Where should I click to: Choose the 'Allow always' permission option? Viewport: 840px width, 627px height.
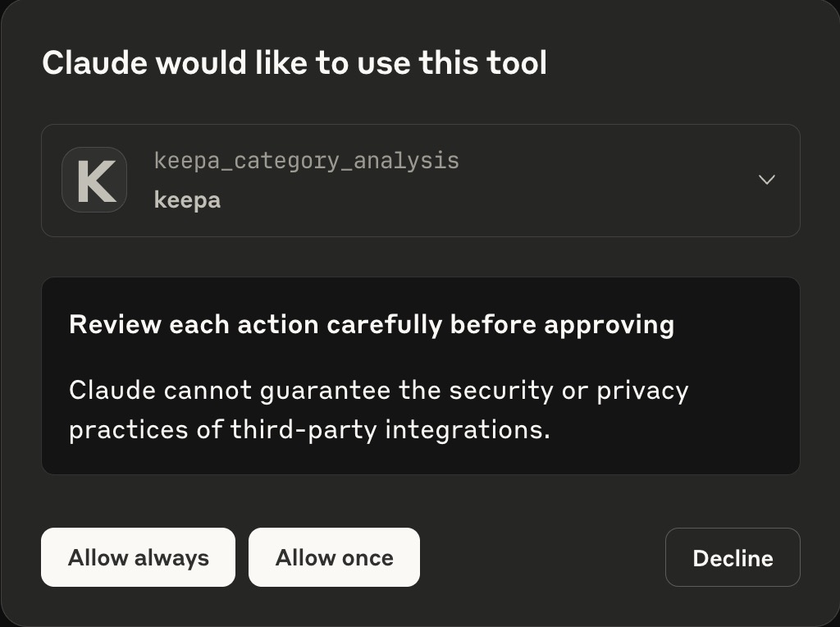point(138,557)
